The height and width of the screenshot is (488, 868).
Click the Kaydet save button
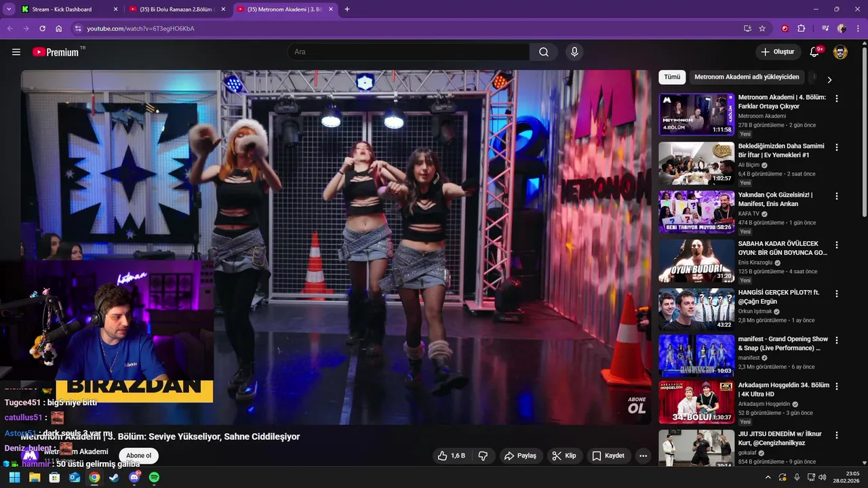[x=608, y=455]
